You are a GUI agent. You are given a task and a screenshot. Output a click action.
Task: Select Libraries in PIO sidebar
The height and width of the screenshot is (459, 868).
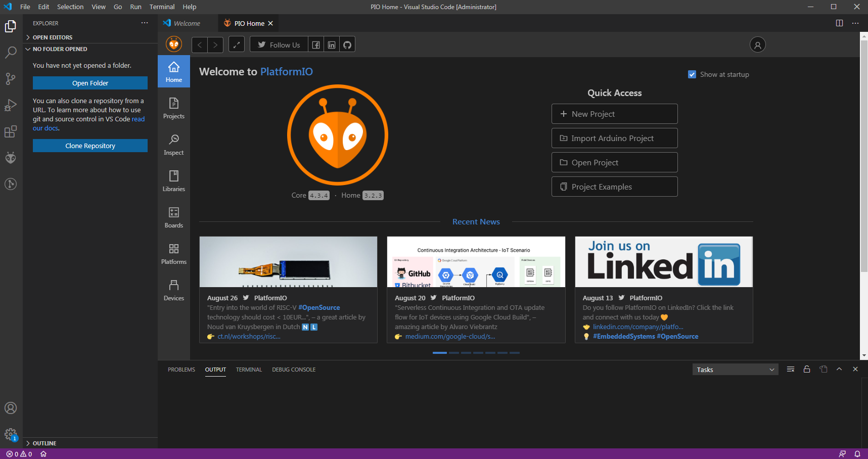(x=174, y=180)
